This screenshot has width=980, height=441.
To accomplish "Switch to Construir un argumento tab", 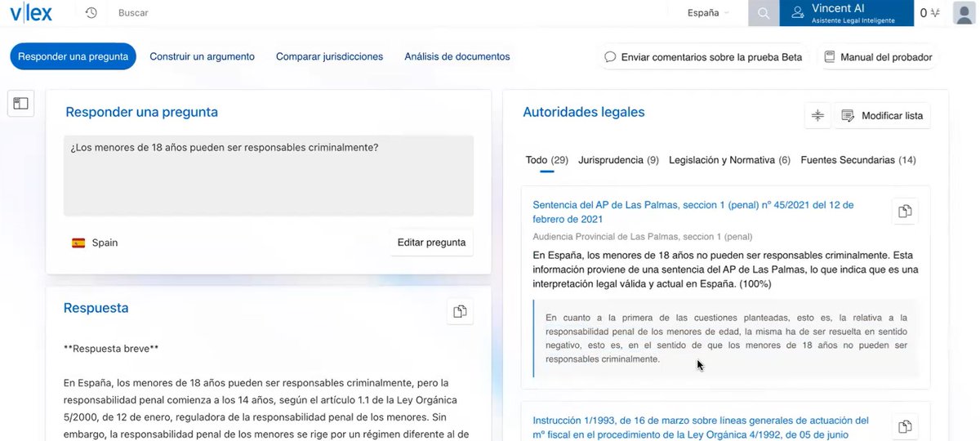I will pos(202,57).
